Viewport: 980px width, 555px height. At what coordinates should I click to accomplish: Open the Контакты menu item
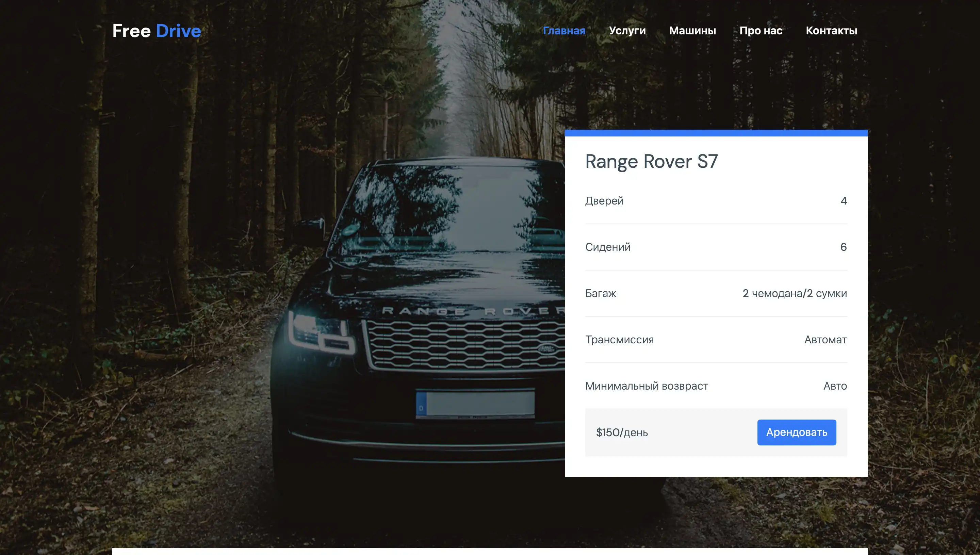[831, 31]
